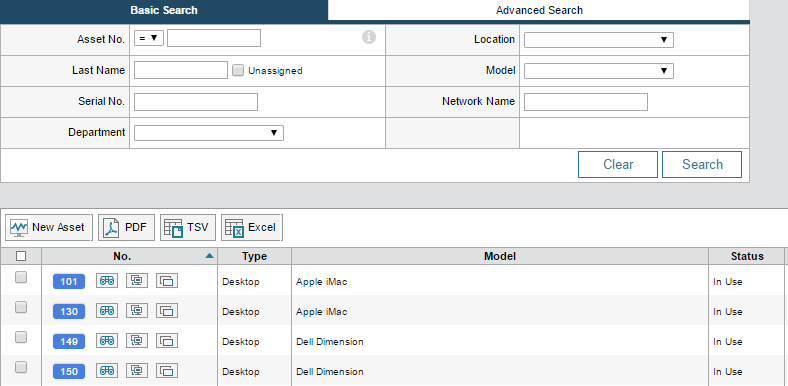Screen dimensions: 788x386
Task: Tick the checkbox for the asset 130 row
Action: point(21,307)
